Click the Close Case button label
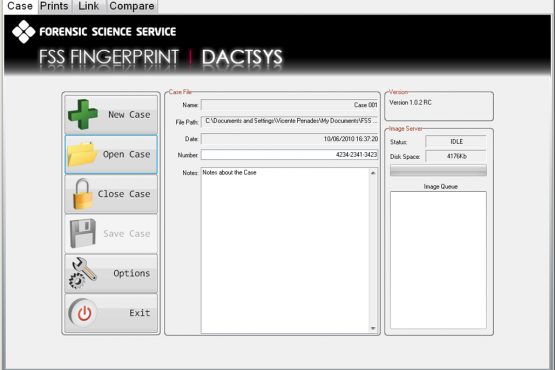Image resolution: width=555 pixels, height=370 pixels. click(124, 194)
